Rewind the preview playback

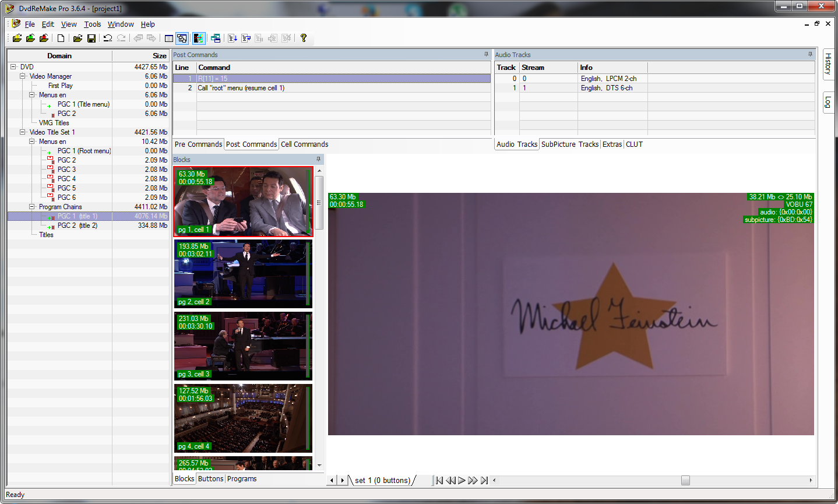[450, 481]
